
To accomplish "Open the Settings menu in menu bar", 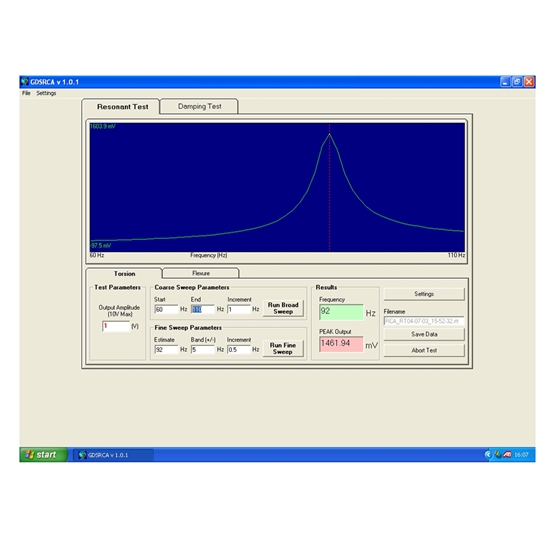I will point(46,93).
